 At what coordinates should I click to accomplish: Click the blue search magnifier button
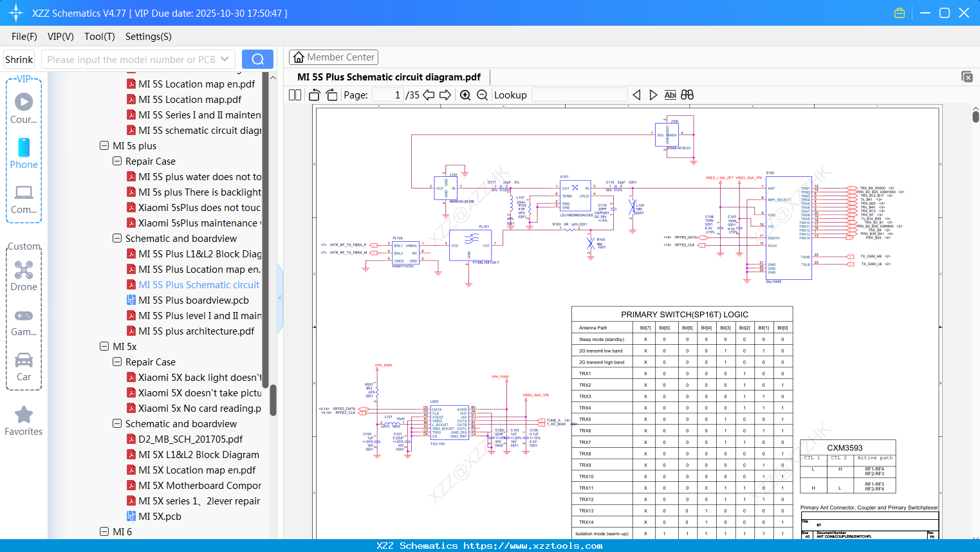point(257,59)
